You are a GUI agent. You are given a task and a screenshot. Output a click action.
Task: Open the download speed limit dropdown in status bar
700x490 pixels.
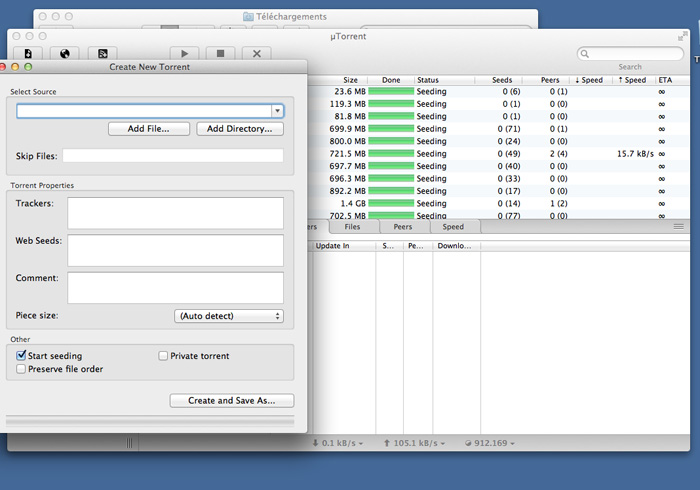(x=337, y=442)
